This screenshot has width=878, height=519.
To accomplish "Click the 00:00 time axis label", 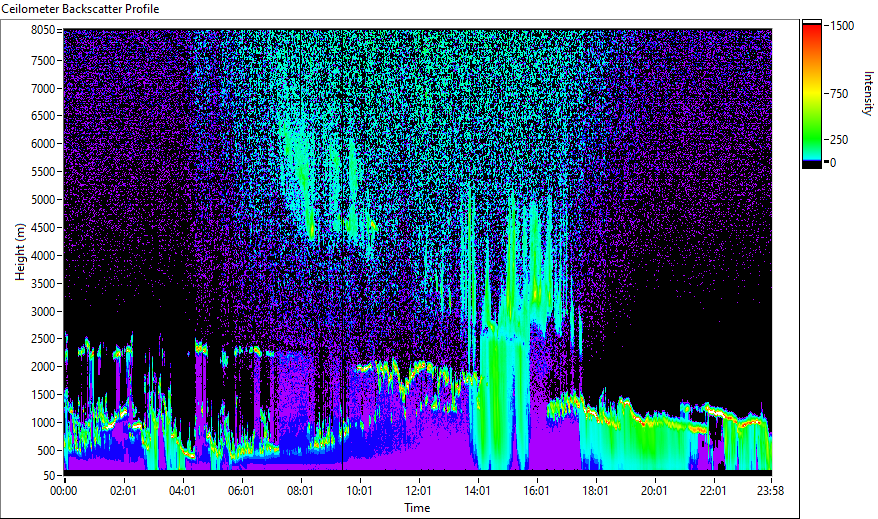I will tap(64, 491).
